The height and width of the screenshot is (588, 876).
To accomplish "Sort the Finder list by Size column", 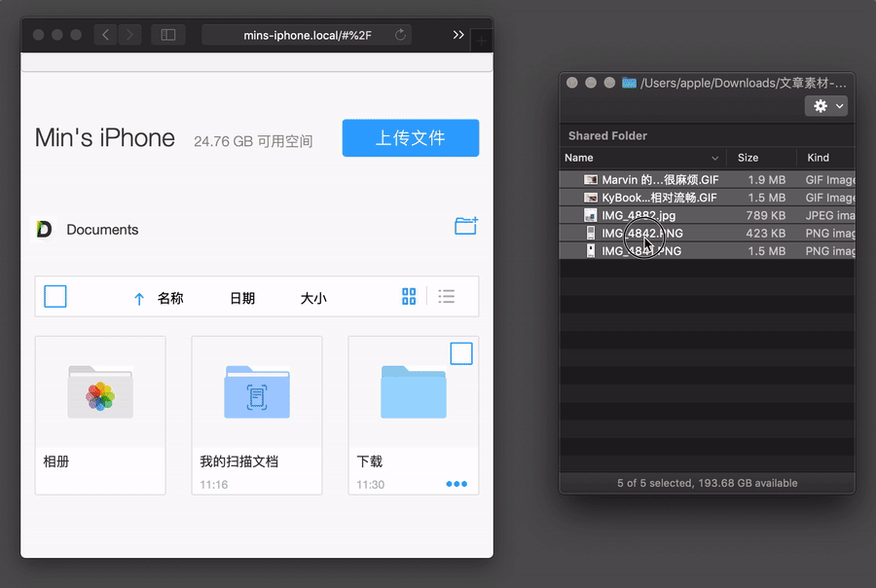I will pyautogui.click(x=761, y=158).
